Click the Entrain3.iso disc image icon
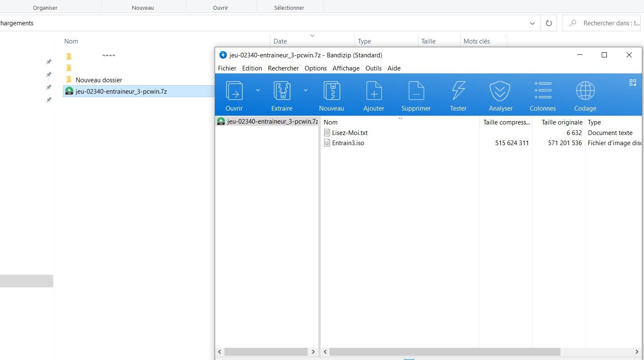644x360 pixels. click(x=327, y=143)
